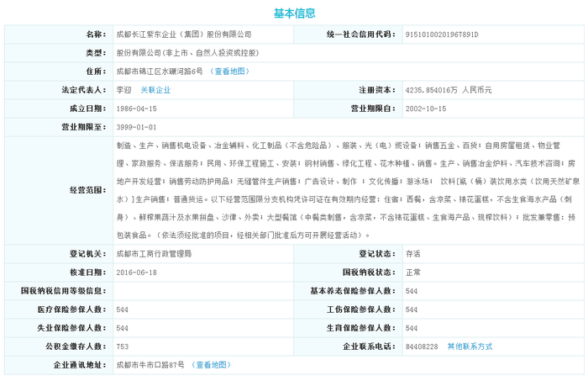Open the 查看地图 link beside 住所 address
588x381 pixels.
coord(229,71)
